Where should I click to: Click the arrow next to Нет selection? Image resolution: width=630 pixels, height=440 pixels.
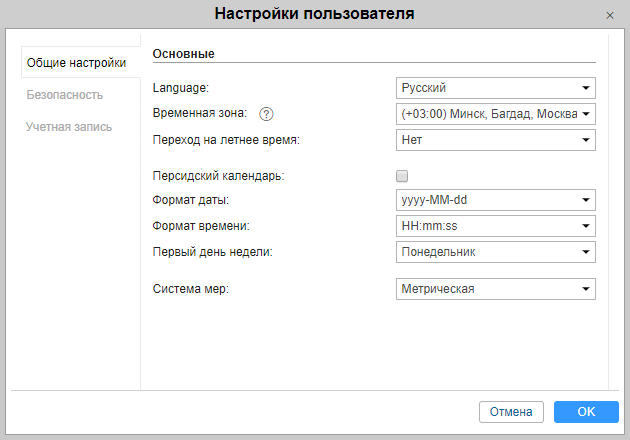586,140
